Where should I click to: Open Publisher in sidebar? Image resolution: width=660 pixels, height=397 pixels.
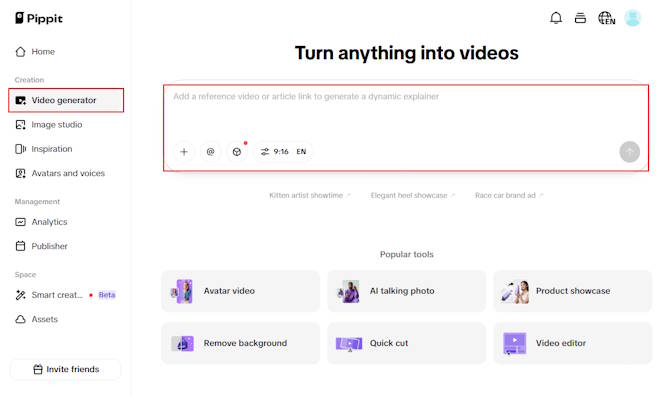click(x=66, y=246)
